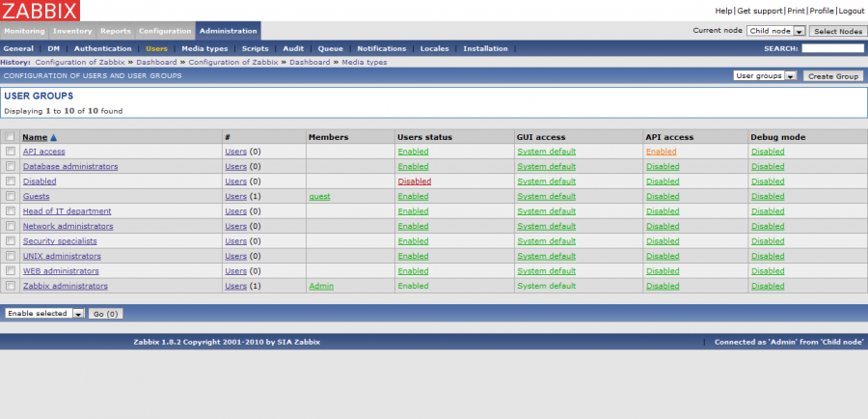This screenshot has width=868, height=419.
Task: Toggle Debug mode for Zabbix administrators
Action: (768, 286)
